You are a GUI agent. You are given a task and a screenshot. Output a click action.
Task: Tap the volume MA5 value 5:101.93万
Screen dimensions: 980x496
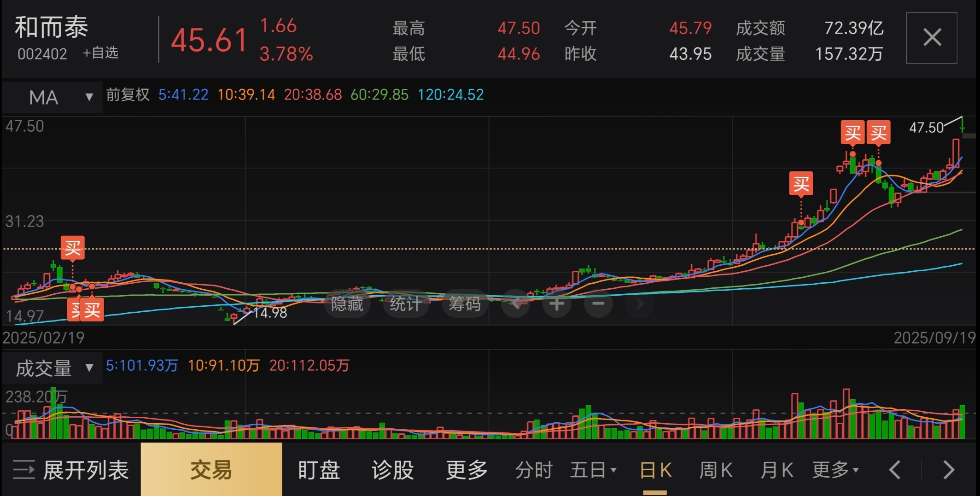(142, 366)
